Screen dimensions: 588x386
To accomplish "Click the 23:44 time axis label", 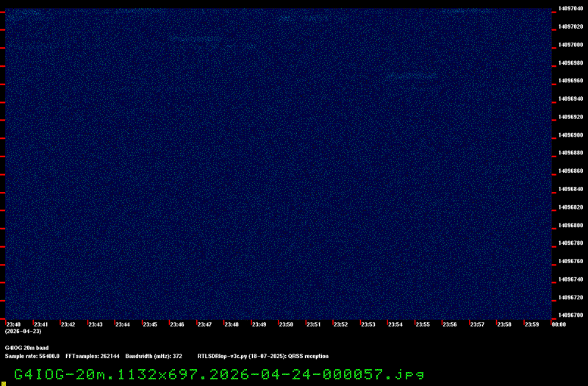I will point(123,324).
